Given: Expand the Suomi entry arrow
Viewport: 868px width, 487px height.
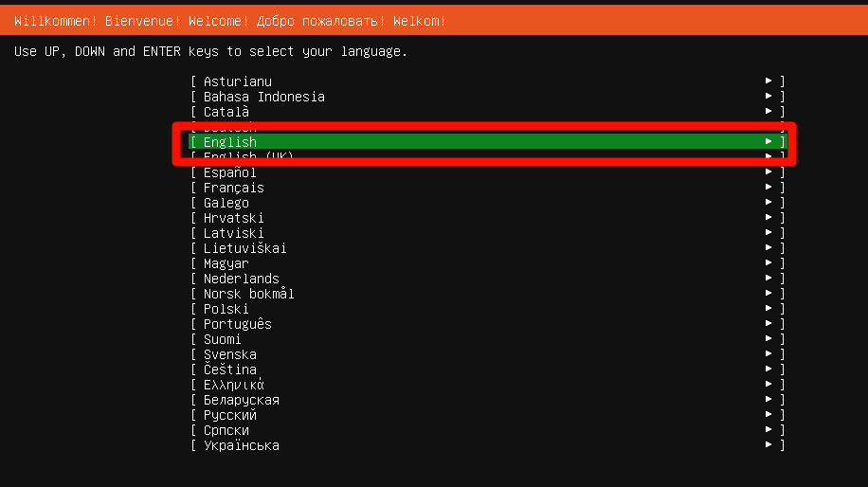Looking at the screenshot, I should coord(769,339).
